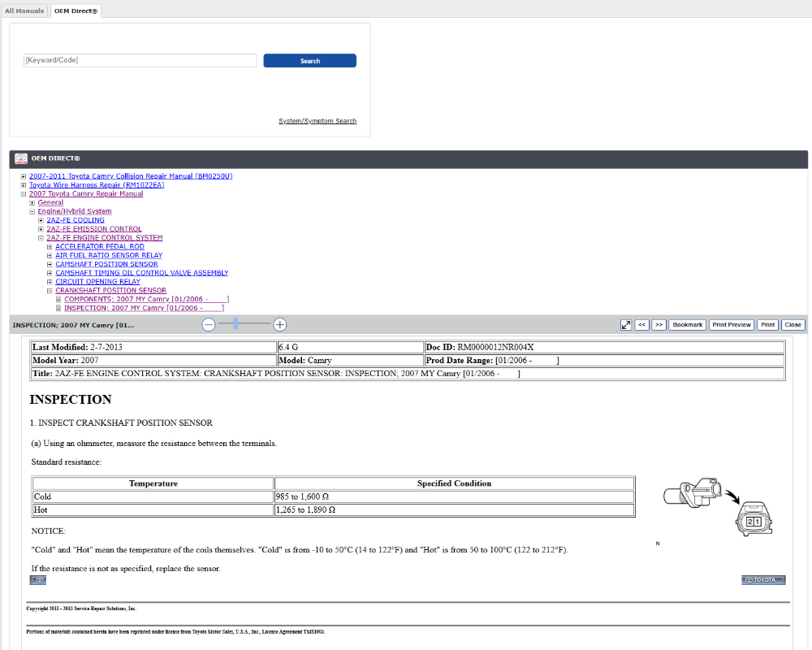Open CAMSHAFT TIMING OIL CONTROL VALVE ASSEMBLY link
Screen dimensions: 812x650
tap(142, 274)
